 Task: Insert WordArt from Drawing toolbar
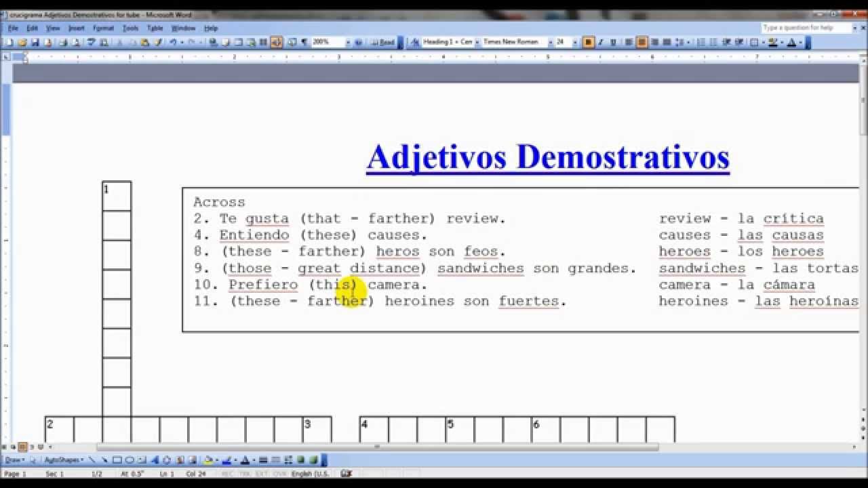(155, 460)
